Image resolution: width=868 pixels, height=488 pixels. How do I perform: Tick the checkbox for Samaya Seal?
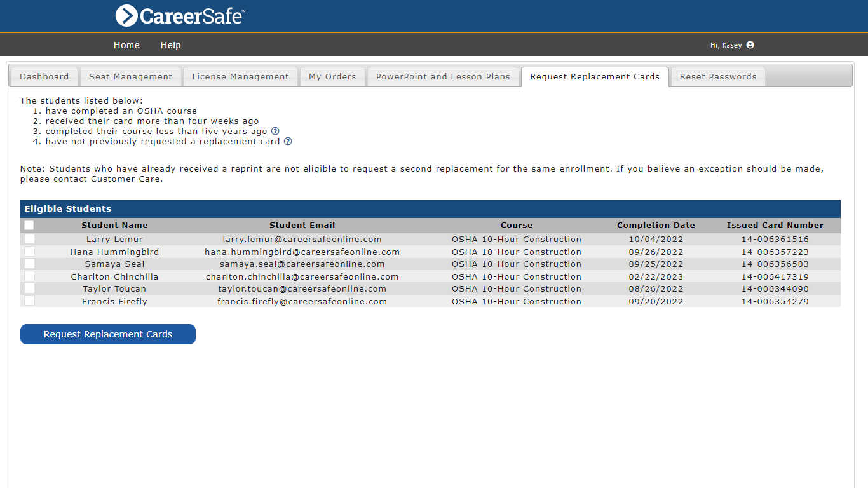[x=29, y=264]
